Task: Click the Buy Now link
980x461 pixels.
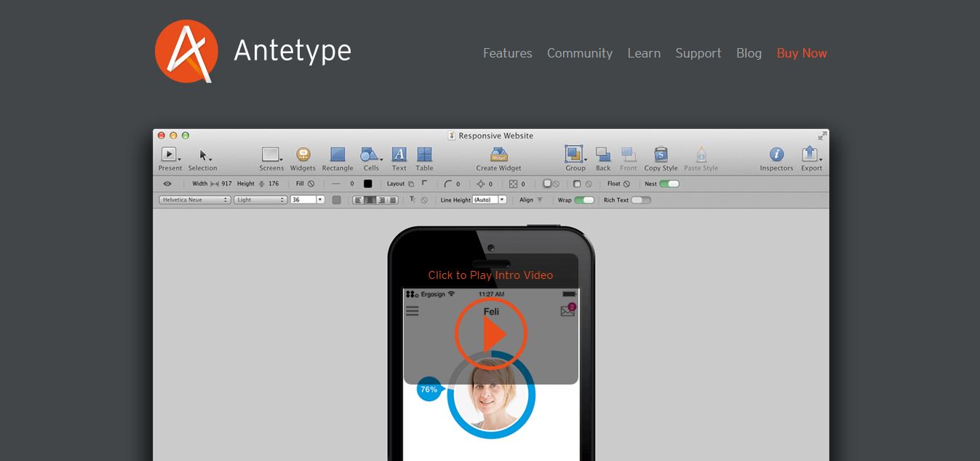Action: tap(802, 53)
